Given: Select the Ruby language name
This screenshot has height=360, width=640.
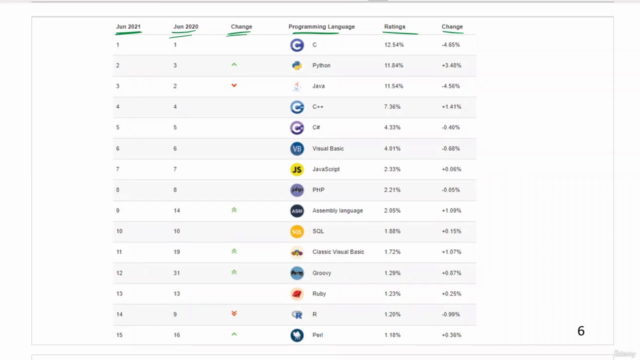Looking at the screenshot, I should (x=319, y=294).
